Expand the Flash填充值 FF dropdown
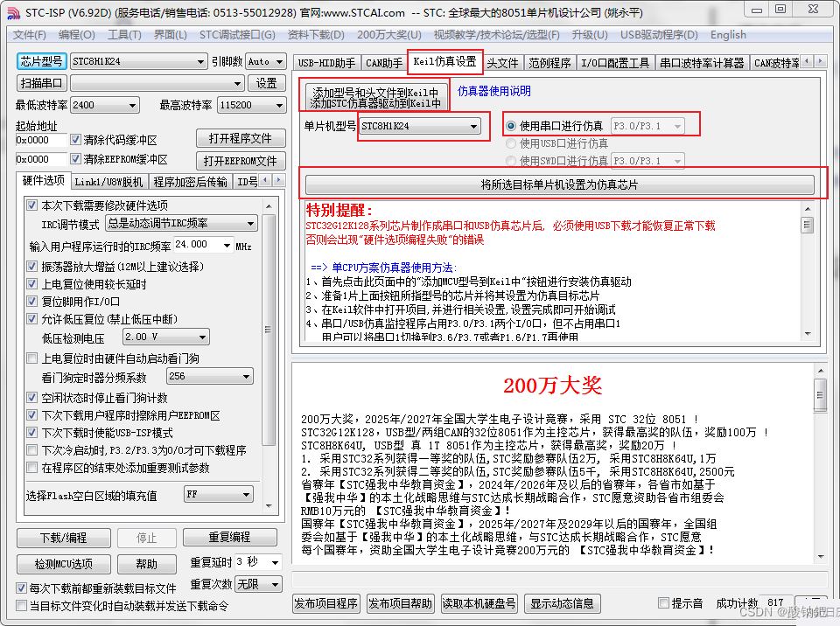 click(x=246, y=494)
